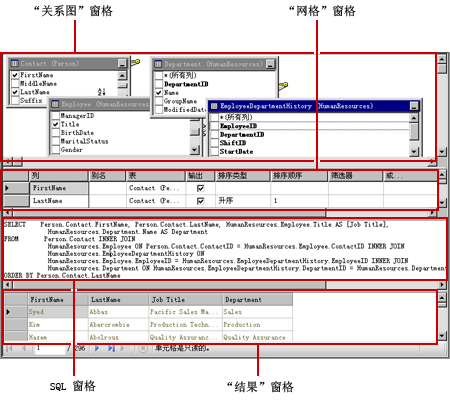Minimize the EmployeeDepartmentHistory table window
This screenshot has height=402, width=450.
coord(414,106)
